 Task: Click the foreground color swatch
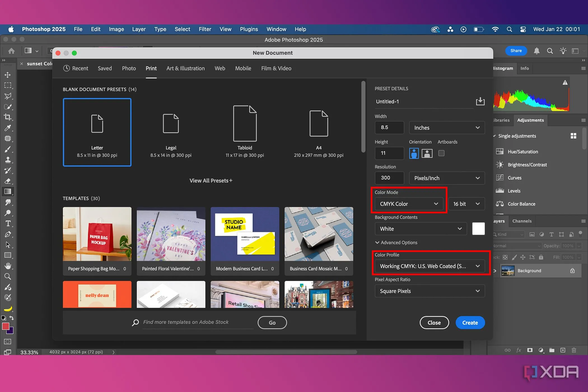click(5, 326)
